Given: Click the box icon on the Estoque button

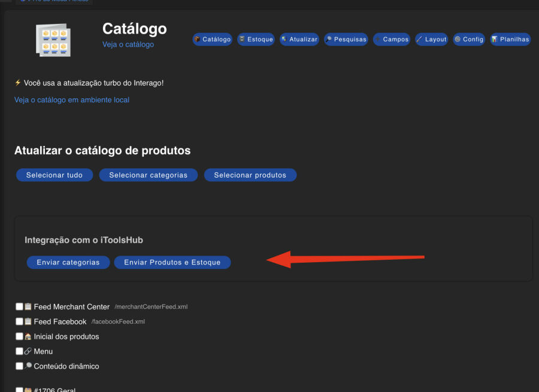Looking at the screenshot, I should tap(243, 39).
